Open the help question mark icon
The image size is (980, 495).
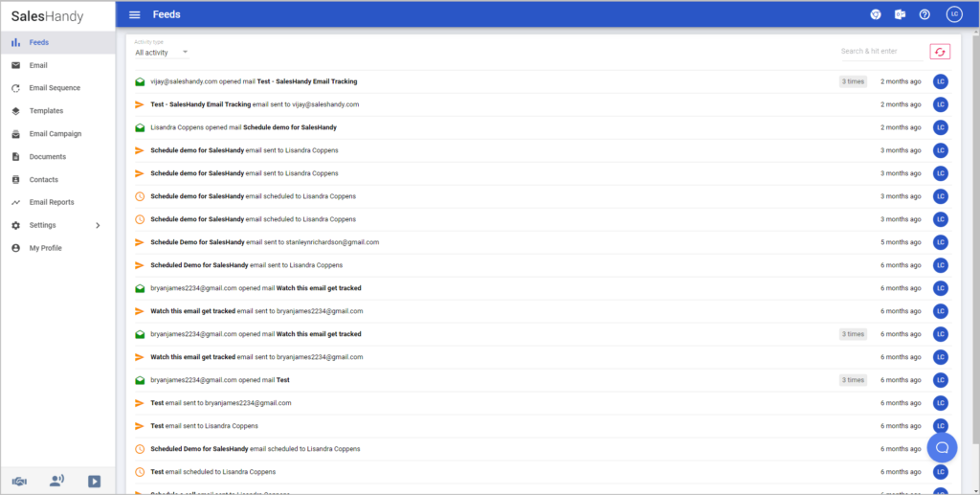(x=924, y=14)
